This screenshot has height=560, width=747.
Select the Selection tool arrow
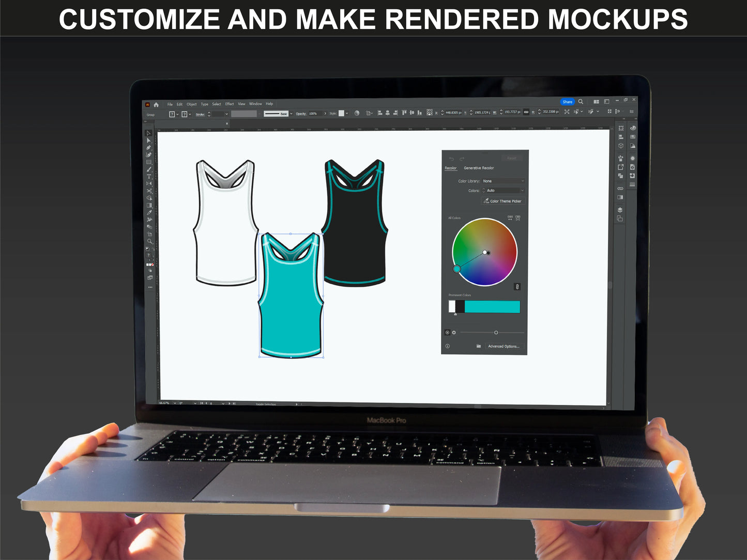[148, 133]
